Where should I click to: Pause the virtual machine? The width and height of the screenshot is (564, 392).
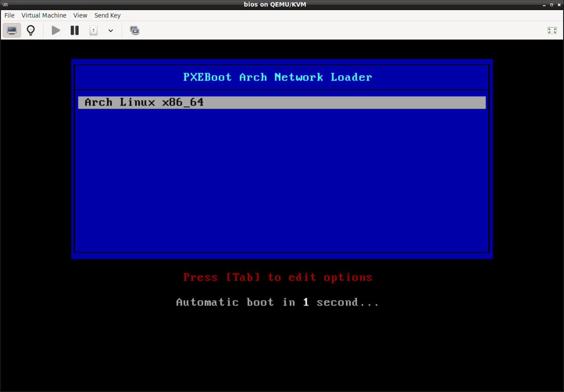point(75,30)
